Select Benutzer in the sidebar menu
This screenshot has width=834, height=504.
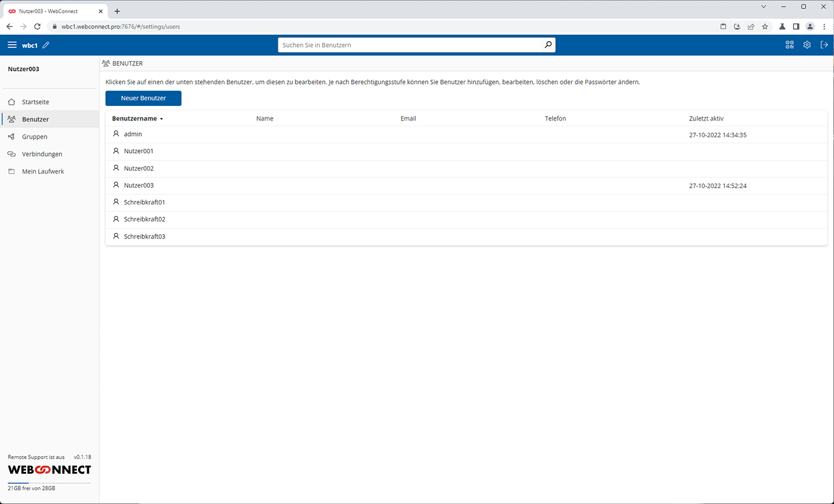(36, 119)
